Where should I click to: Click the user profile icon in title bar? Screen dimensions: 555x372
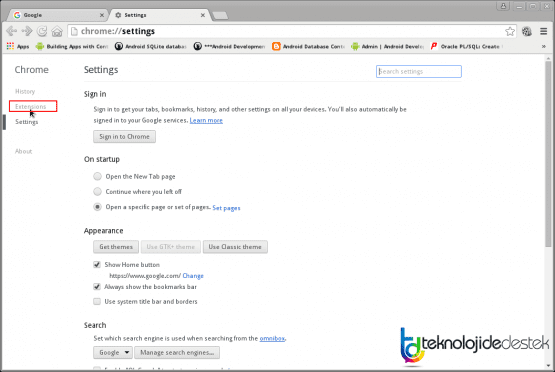pos(503,6)
